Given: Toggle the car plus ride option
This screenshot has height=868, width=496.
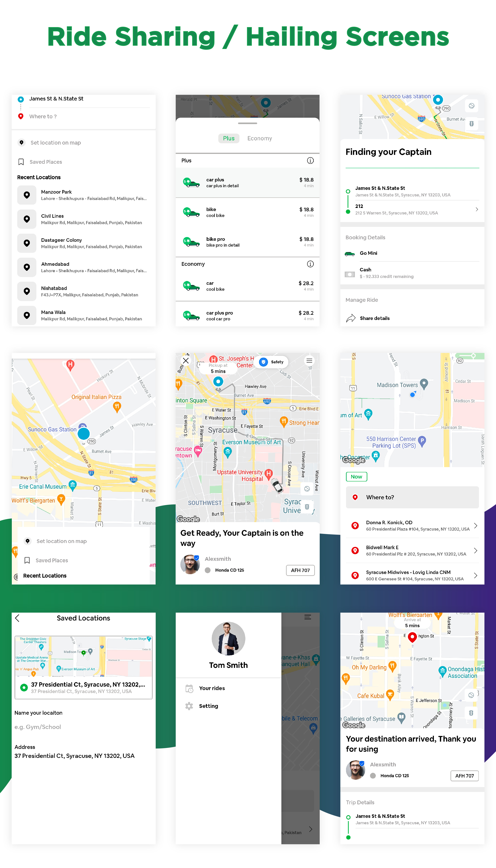Looking at the screenshot, I should [248, 183].
